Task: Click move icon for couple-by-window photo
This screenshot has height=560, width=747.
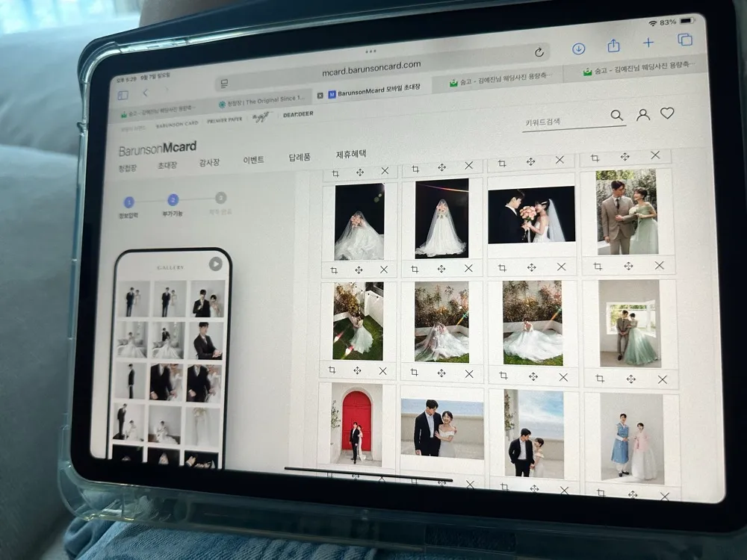Action: click(x=630, y=379)
